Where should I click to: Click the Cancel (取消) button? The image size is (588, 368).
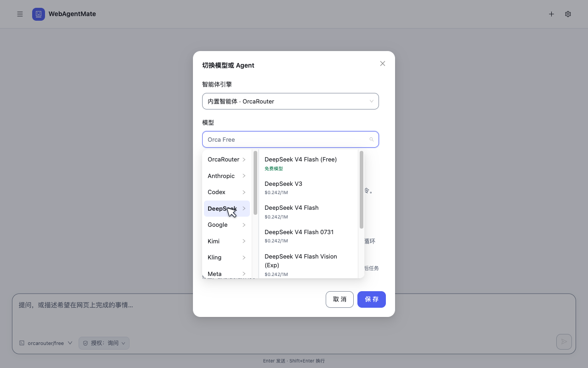pos(339,299)
